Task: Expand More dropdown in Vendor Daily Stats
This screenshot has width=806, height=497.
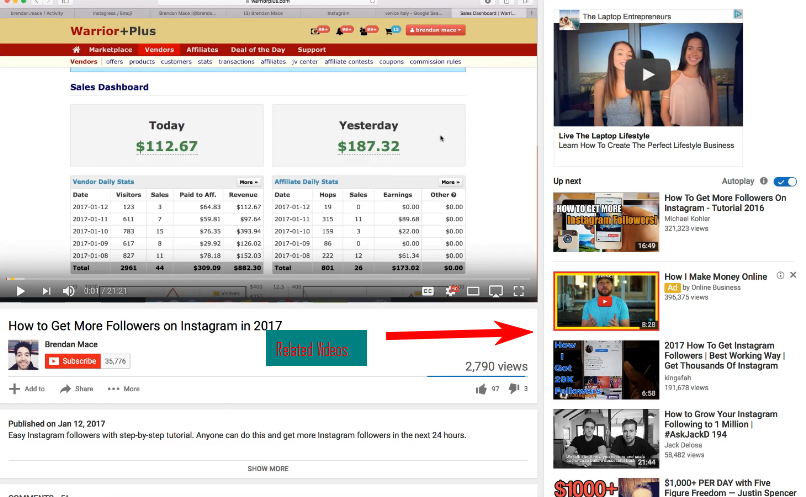Action: [x=248, y=182]
